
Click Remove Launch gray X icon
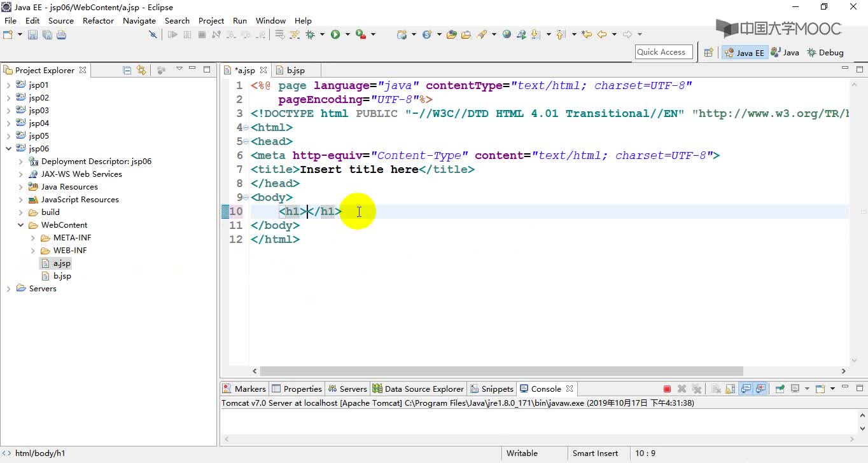(682, 389)
